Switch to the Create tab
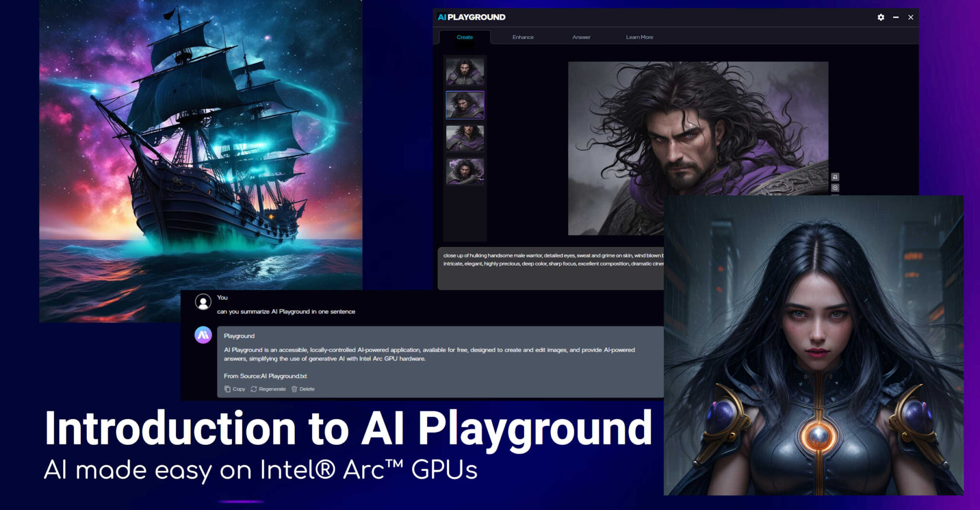Image resolution: width=980 pixels, height=510 pixels. click(465, 37)
